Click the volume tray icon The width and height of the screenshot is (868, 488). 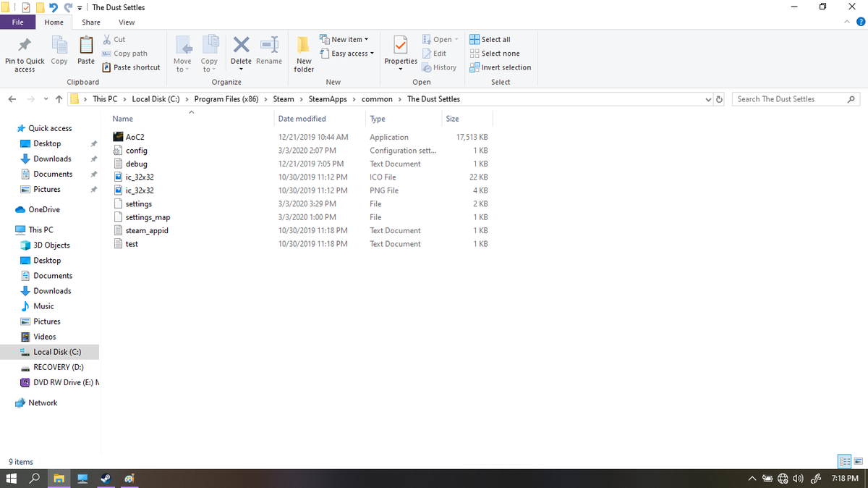coord(799,479)
